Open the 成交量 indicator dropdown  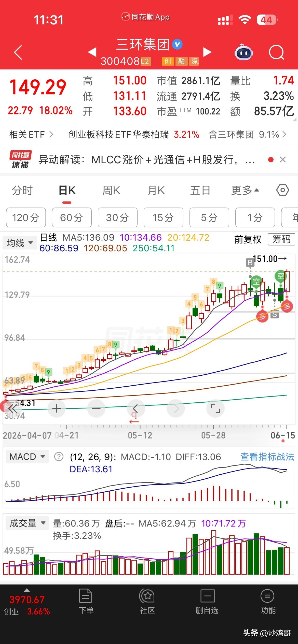[27, 523]
